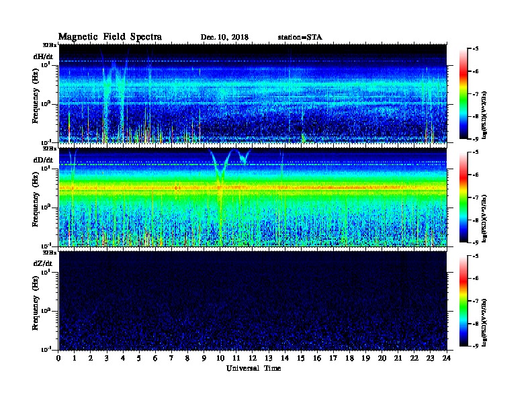The image size is (532, 411).
Task: Click the dZ/dt panel color scale bar
Action: point(463,301)
